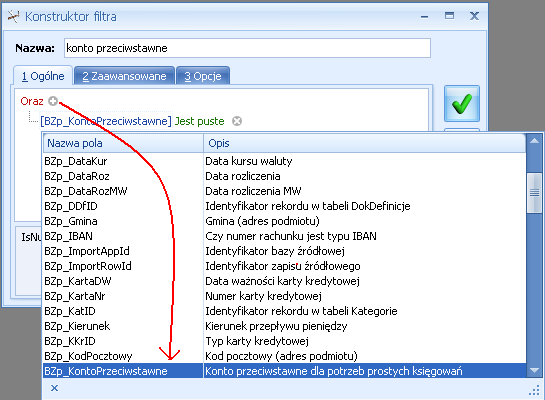Viewport: 545px width, 400px height.
Task: Close field list with bottom x icon
Action: (54, 388)
